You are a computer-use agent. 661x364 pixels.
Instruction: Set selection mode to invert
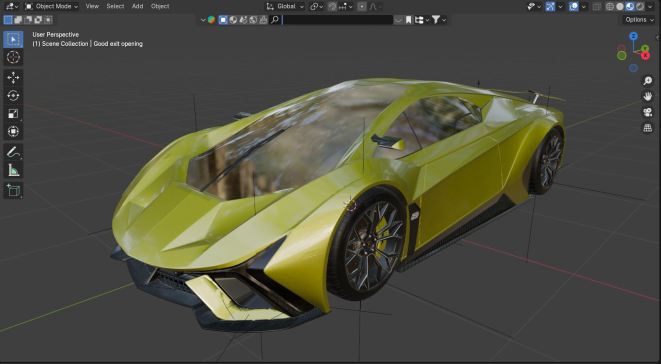pos(38,19)
